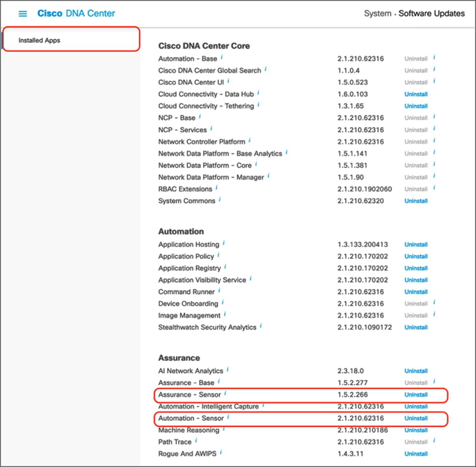Select Installed Apps in the sidebar
The width and height of the screenshot is (476, 467).
pyautogui.click(x=39, y=40)
